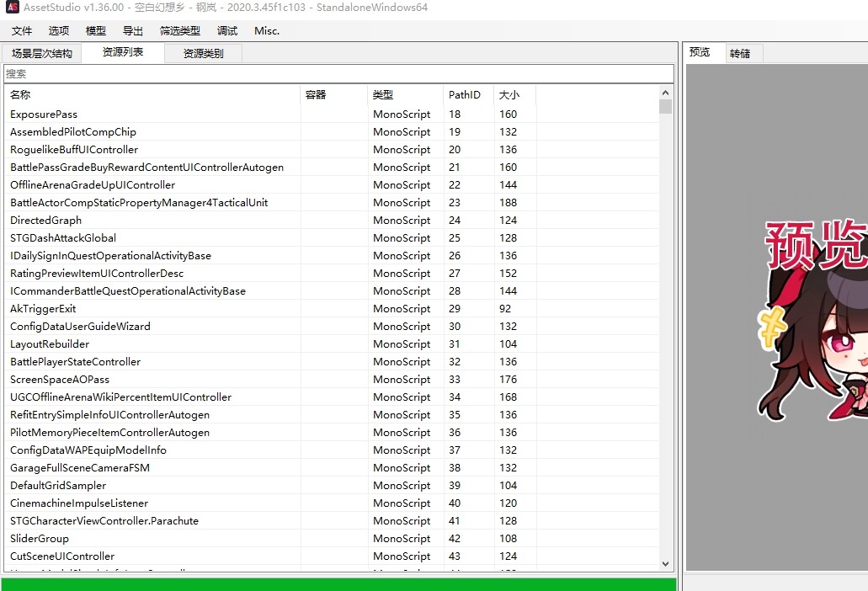Open the 调试 menu

tap(227, 31)
